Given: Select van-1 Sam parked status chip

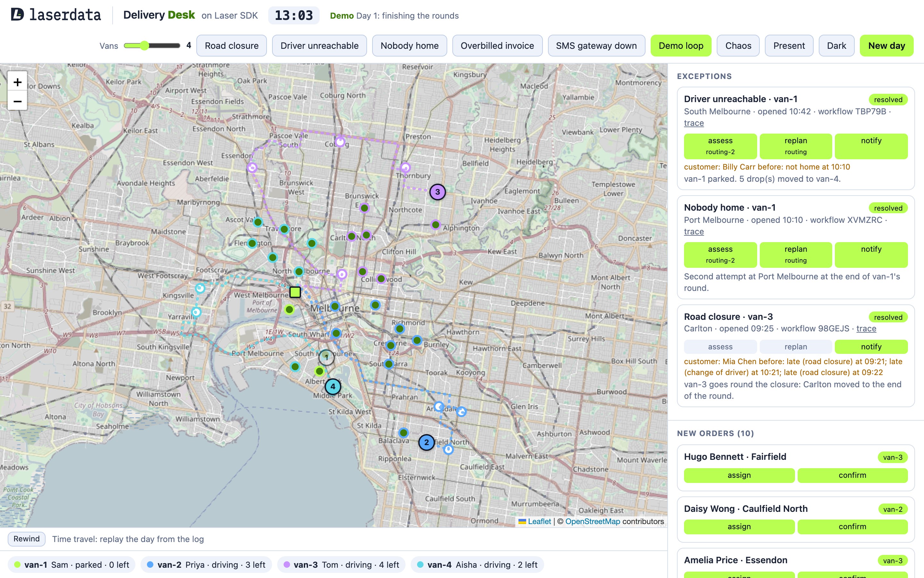Looking at the screenshot, I should coord(72,565).
